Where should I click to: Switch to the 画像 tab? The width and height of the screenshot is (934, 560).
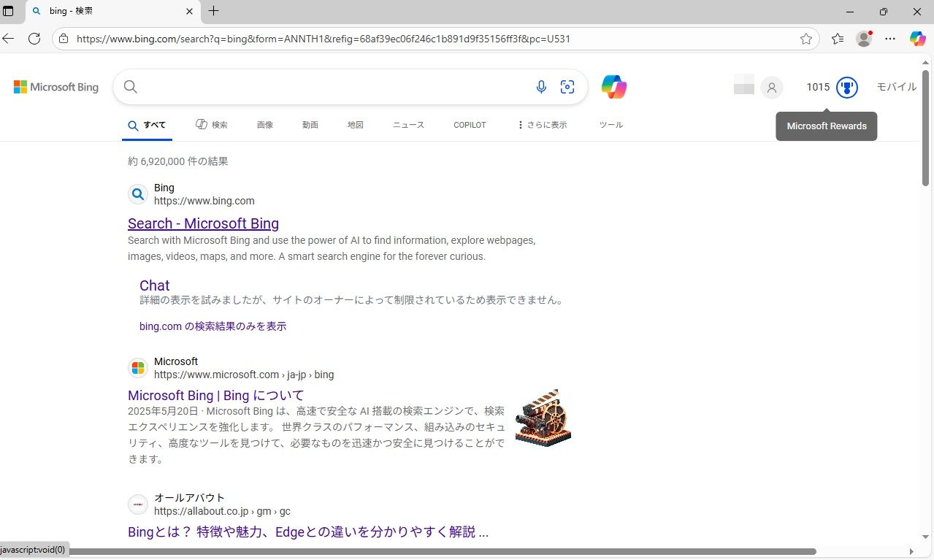coord(265,125)
